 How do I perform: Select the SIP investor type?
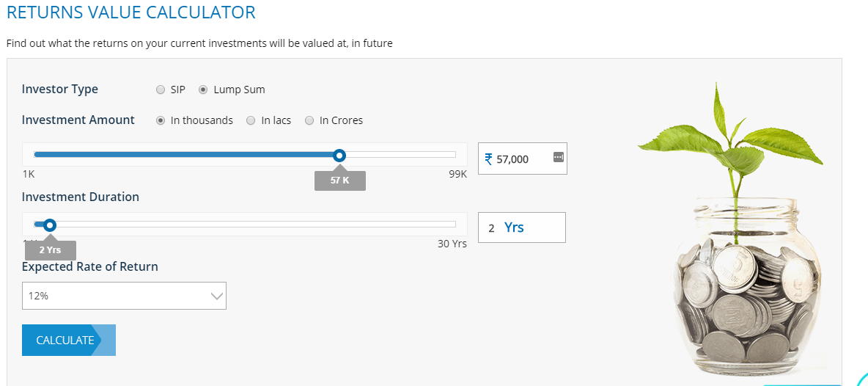161,90
